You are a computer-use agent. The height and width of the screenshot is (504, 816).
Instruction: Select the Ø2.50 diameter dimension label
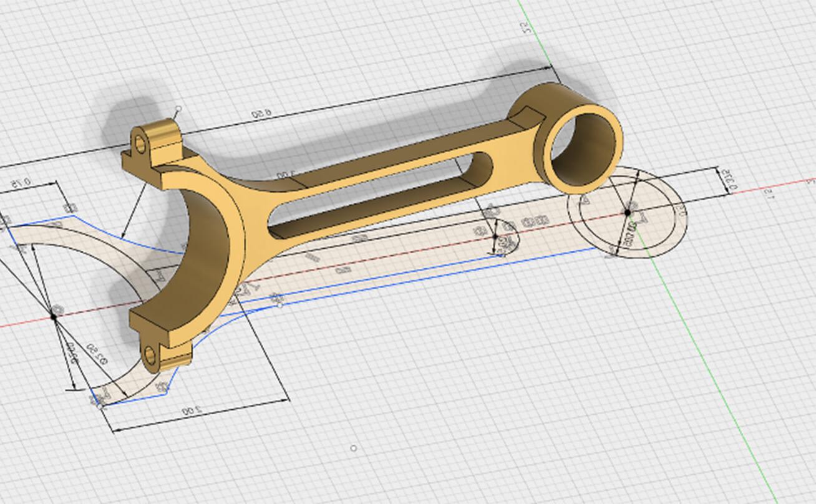pos(97,352)
